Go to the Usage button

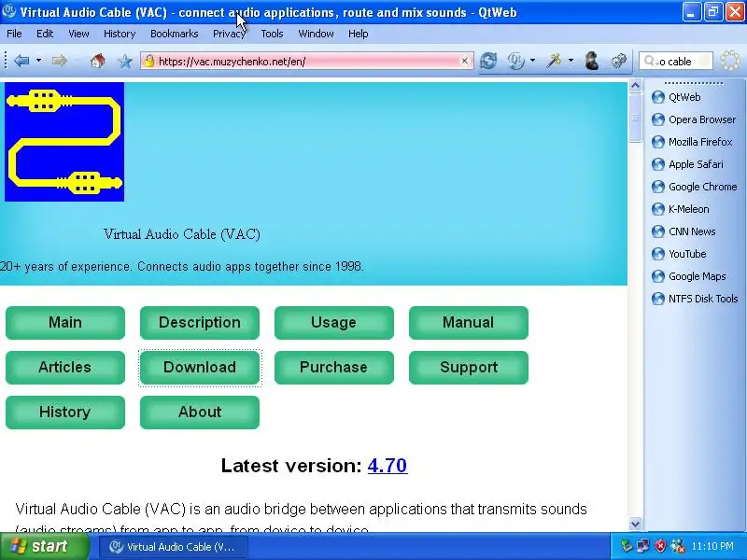coord(334,323)
